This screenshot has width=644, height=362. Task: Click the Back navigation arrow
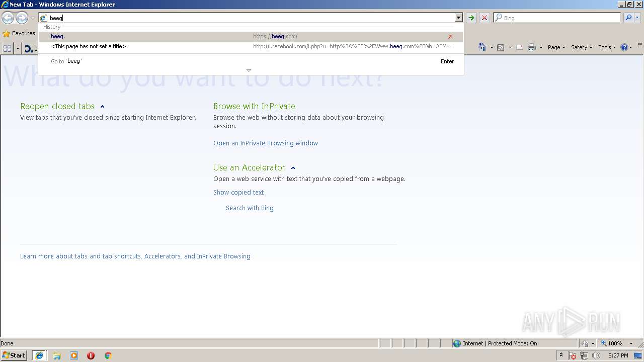click(8, 18)
